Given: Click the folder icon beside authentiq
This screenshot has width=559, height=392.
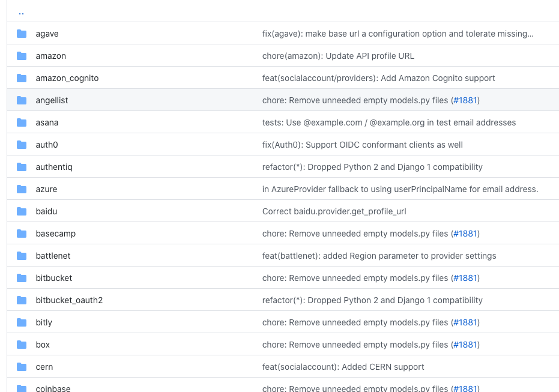Looking at the screenshot, I should pyautogui.click(x=22, y=167).
